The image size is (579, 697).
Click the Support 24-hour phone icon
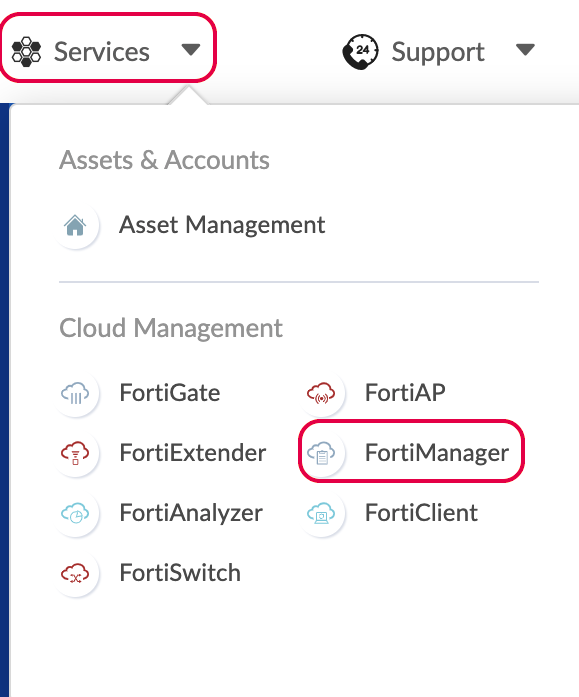(x=360, y=52)
